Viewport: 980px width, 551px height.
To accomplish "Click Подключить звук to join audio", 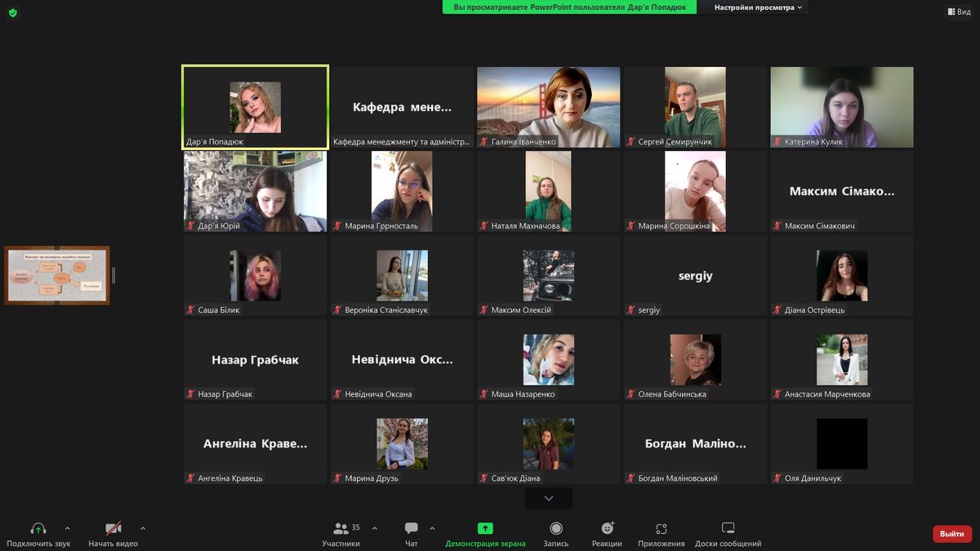I will (x=38, y=534).
